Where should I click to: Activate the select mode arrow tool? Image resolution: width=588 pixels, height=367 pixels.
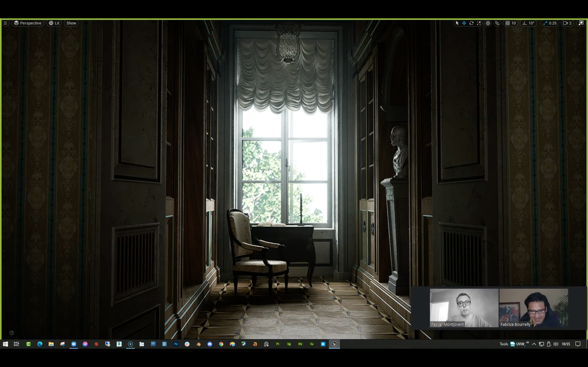point(457,23)
